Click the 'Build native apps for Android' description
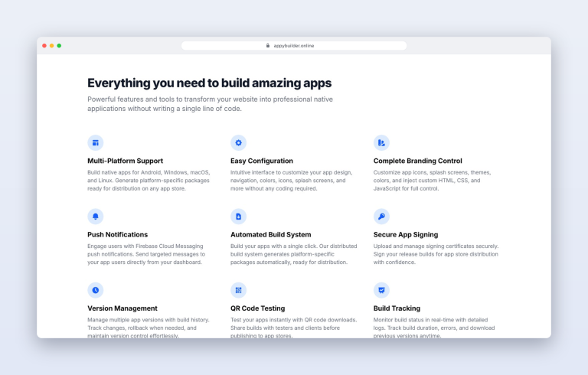The image size is (588, 375). point(149,181)
